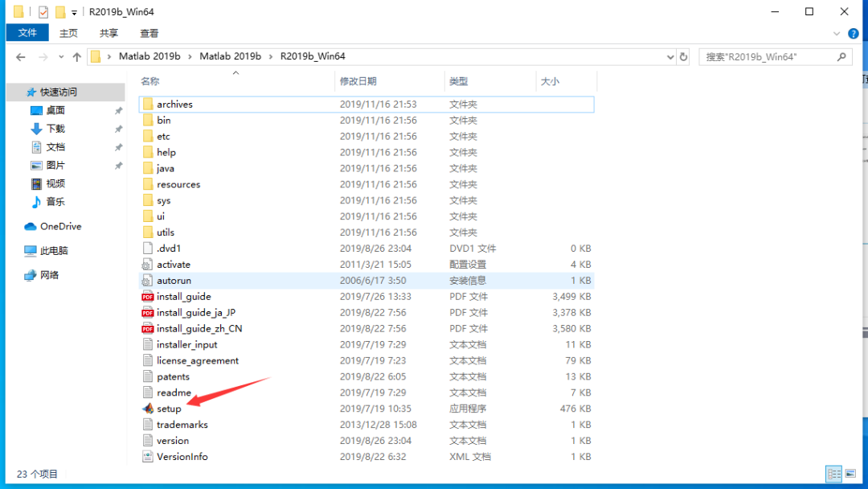
Task: Open quick access toolbar customize dropdown
Action: click(74, 12)
